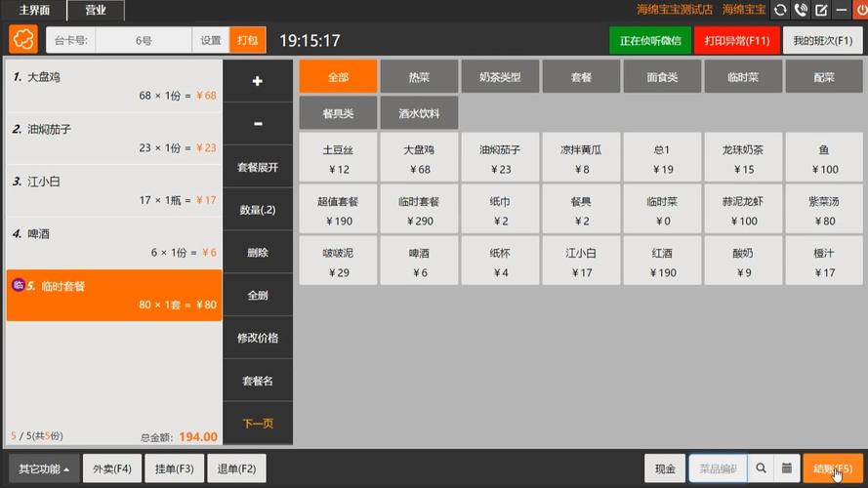Add 酸奶 ¥9 item

click(743, 262)
